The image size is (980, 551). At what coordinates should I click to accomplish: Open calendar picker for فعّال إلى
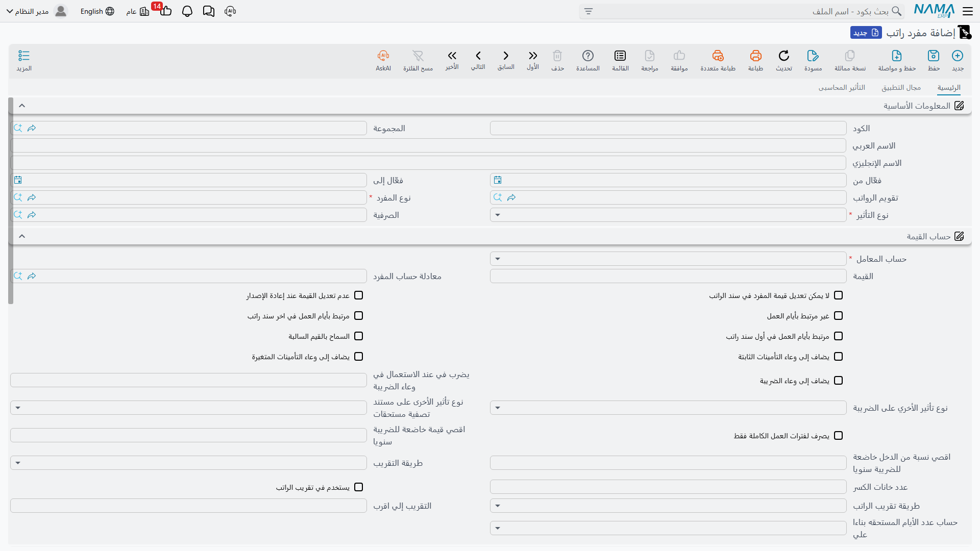tap(18, 180)
